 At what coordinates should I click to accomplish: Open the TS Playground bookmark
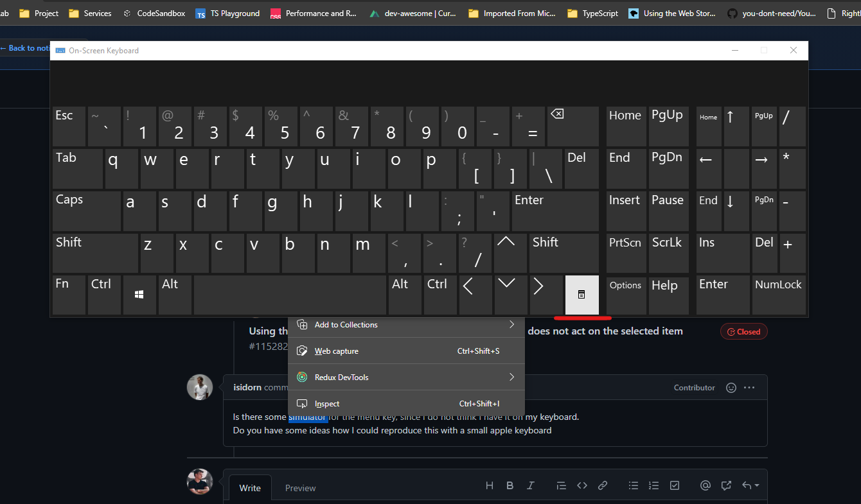[x=227, y=13]
